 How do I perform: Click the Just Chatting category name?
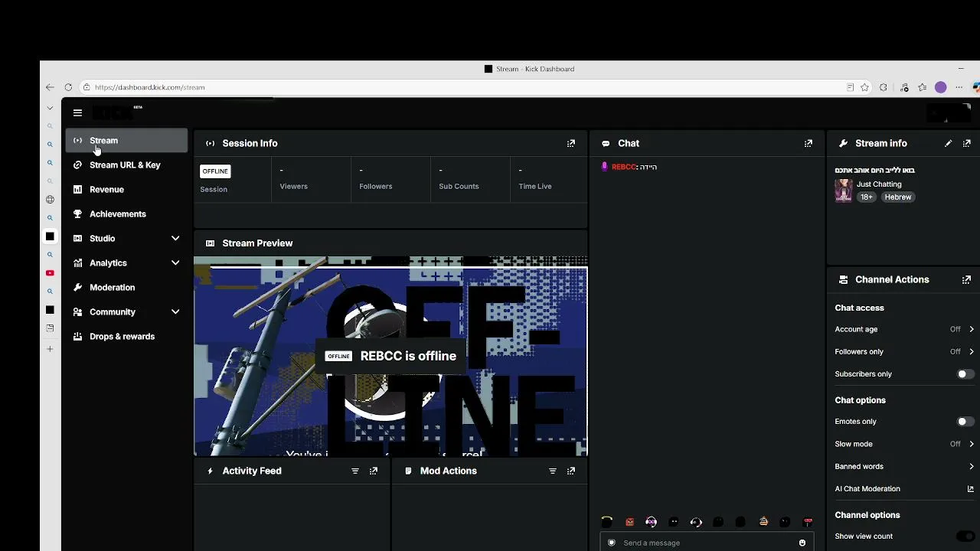pos(879,184)
